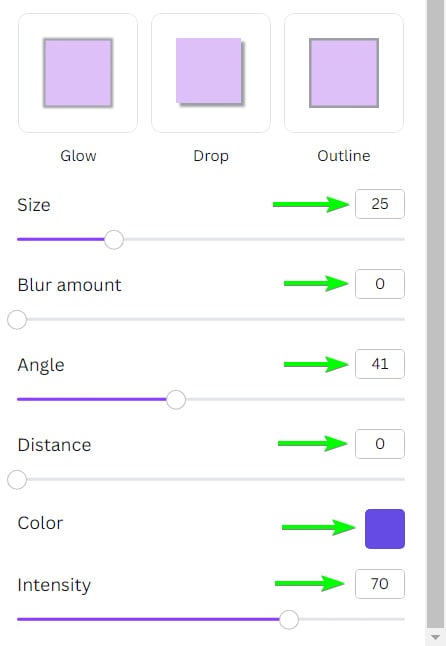This screenshot has width=446, height=646.
Task: Open the purple Color swatch picker
Action: [x=385, y=529]
